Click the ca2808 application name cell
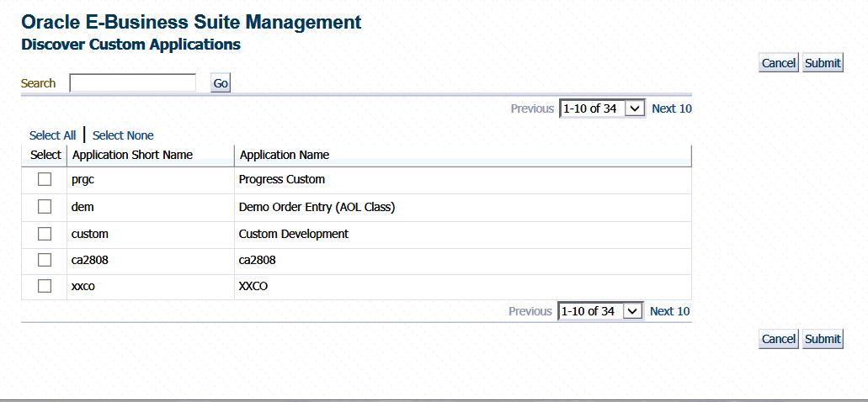868x402 pixels. 463,261
